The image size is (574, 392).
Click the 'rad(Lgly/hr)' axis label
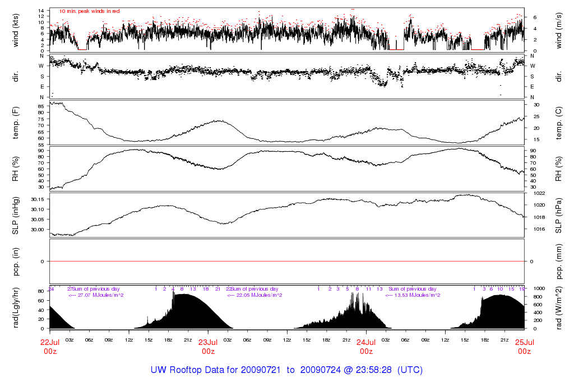[16, 307]
